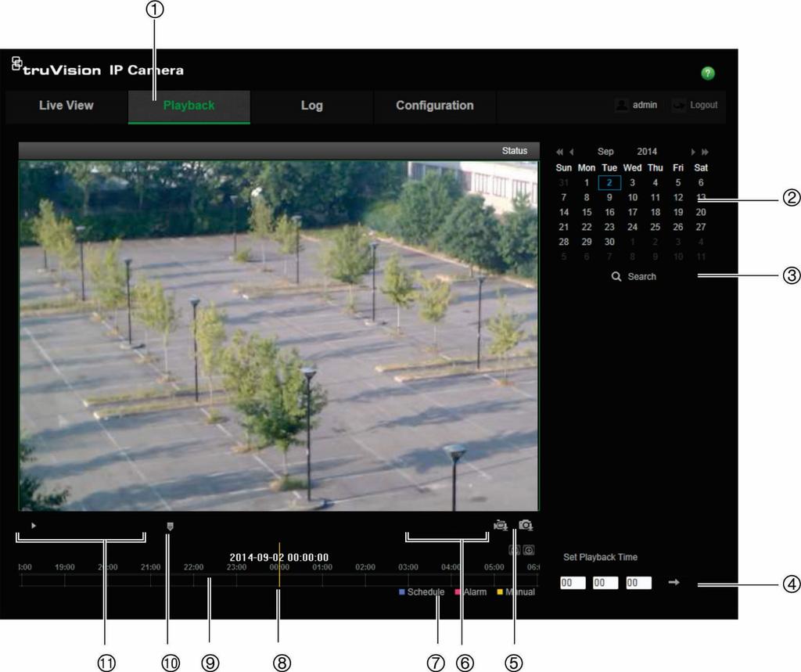This screenshot has height=672, width=801.
Task: Jump to the previous year in calendar
Action: (559, 152)
